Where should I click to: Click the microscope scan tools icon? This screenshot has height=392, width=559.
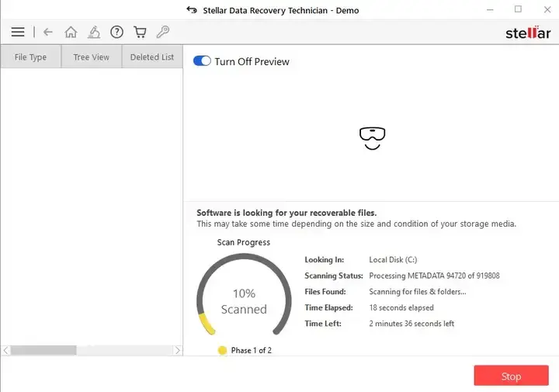tap(94, 32)
